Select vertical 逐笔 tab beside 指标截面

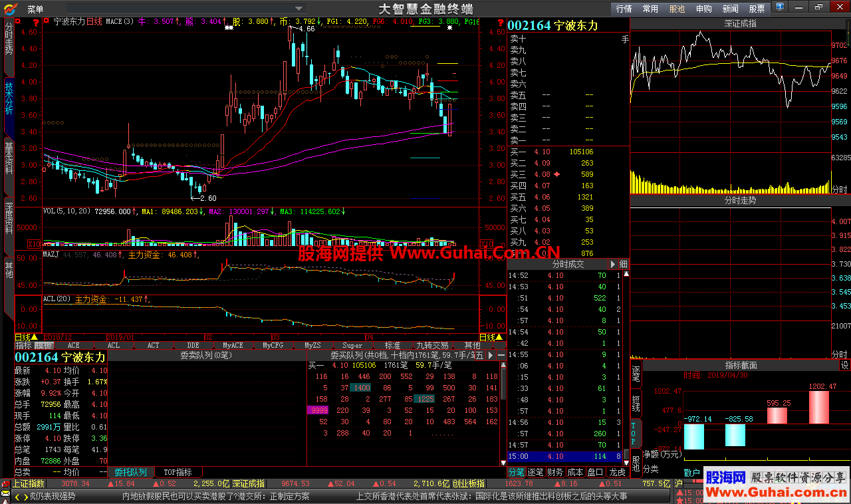[636, 374]
